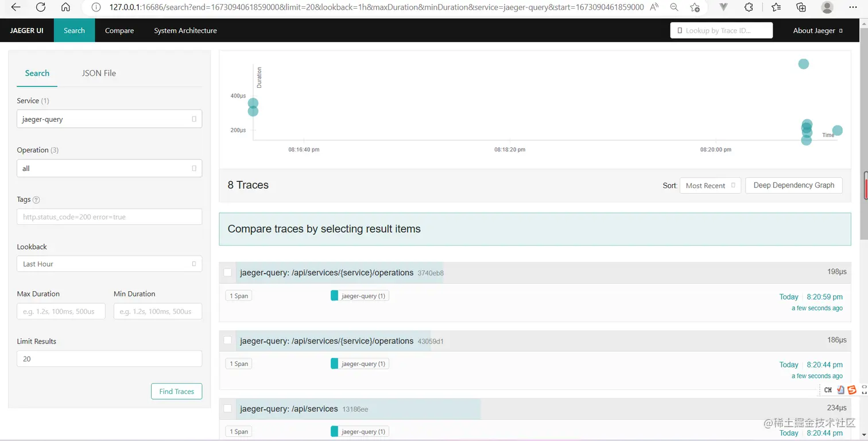The height and width of the screenshot is (441, 868).
Task: Check the box for trace 13186ee
Action: tap(228, 408)
